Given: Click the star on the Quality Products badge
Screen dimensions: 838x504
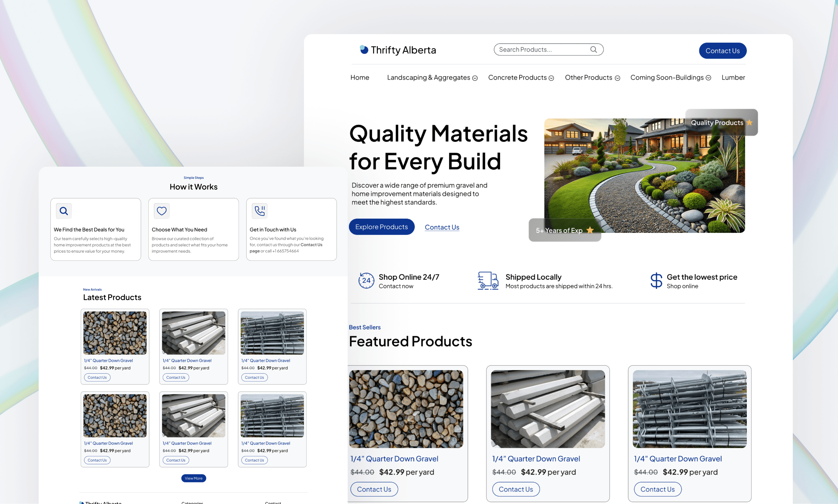Looking at the screenshot, I should click(x=749, y=122).
